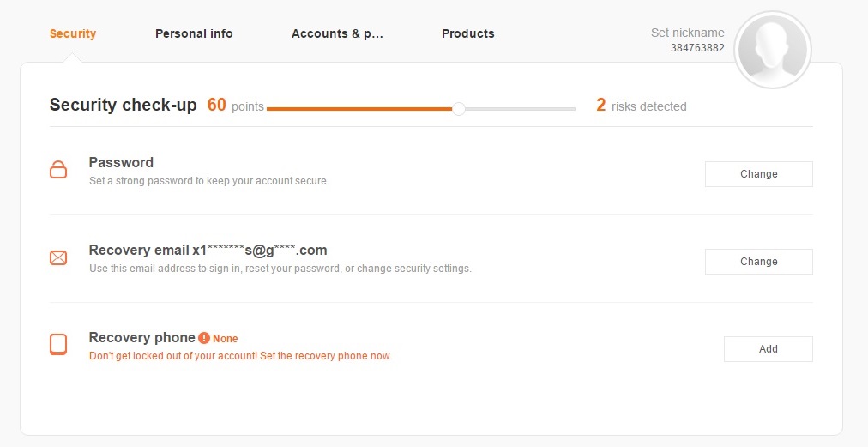Screen dimensions: 868x447
Task: Select the Products tab
Action: (x=467, y=33)
